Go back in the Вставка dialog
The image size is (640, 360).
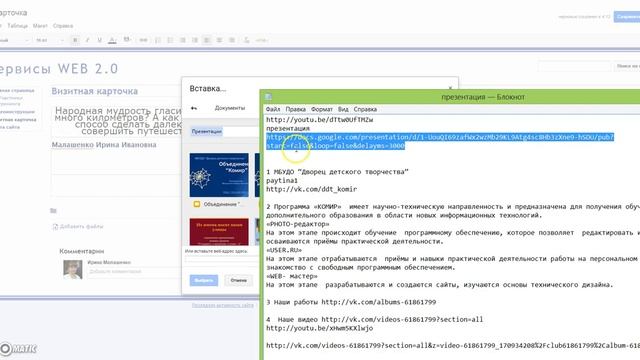click(x=194, y=108)
